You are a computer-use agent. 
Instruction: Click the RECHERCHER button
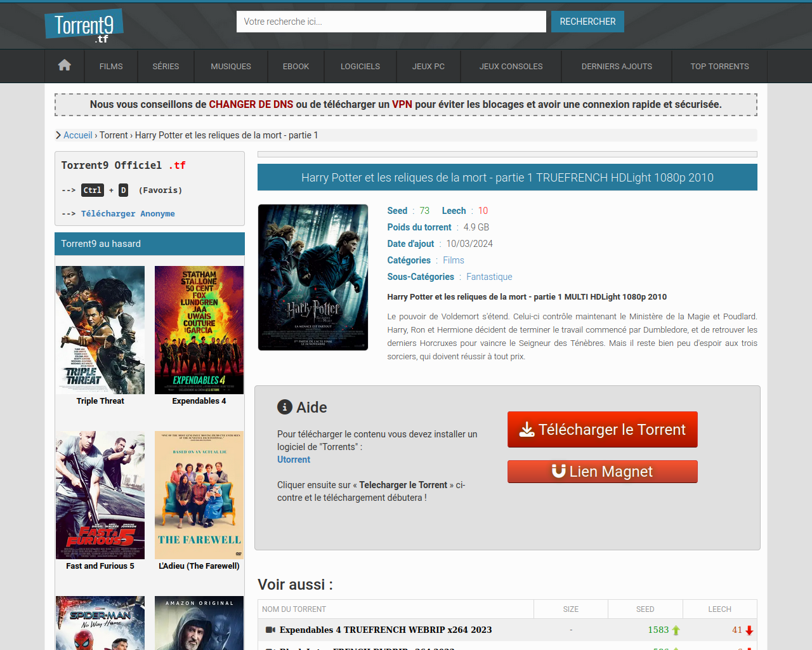[x=587, y=22]
